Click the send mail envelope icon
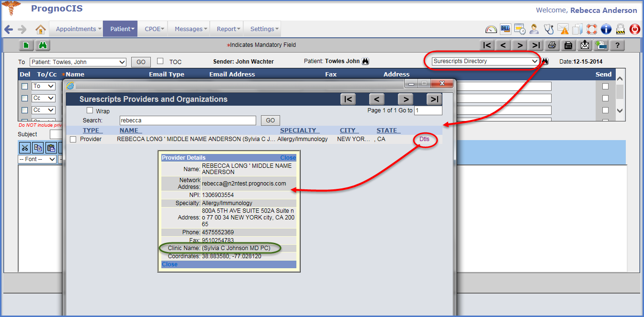Screen dimensions: 644x317 click(x=585, y=45)
